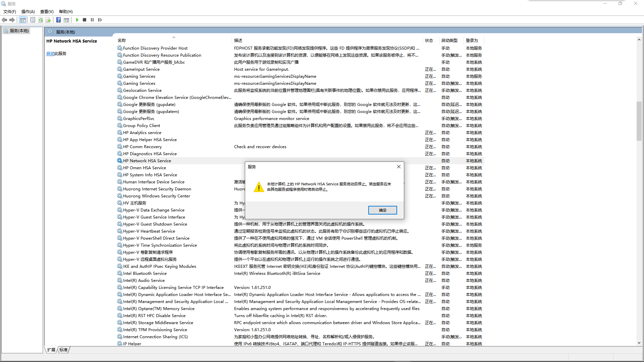Click the gear icon beside HP Comm Recovery

119,146
